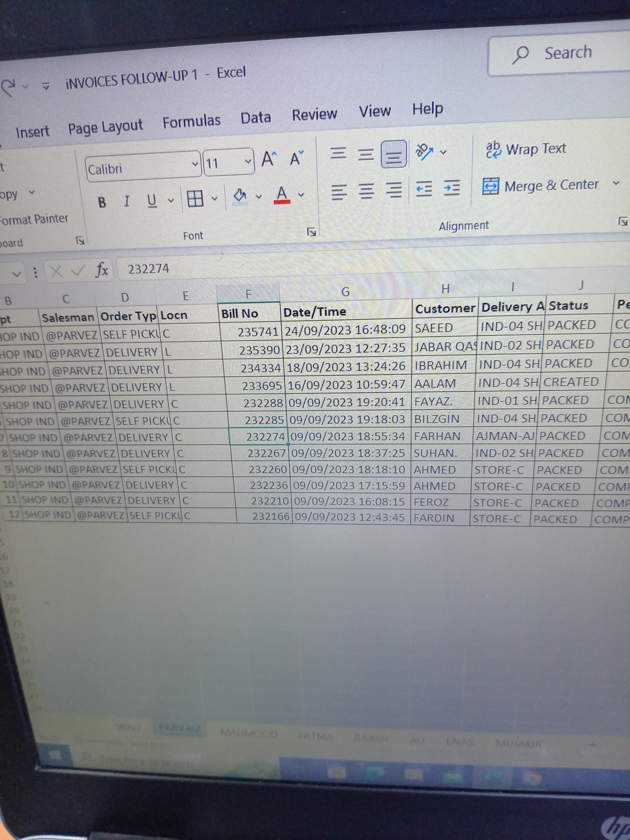Image resolution: width=630 pixels, height=840 pixels.
Task: Toggle Bold formatting
Action: (102, 202)
